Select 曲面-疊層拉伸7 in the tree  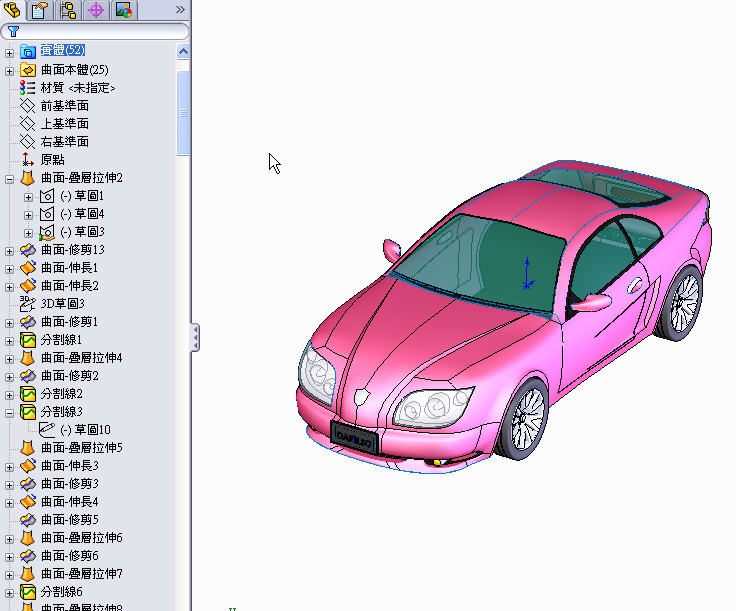82,573
